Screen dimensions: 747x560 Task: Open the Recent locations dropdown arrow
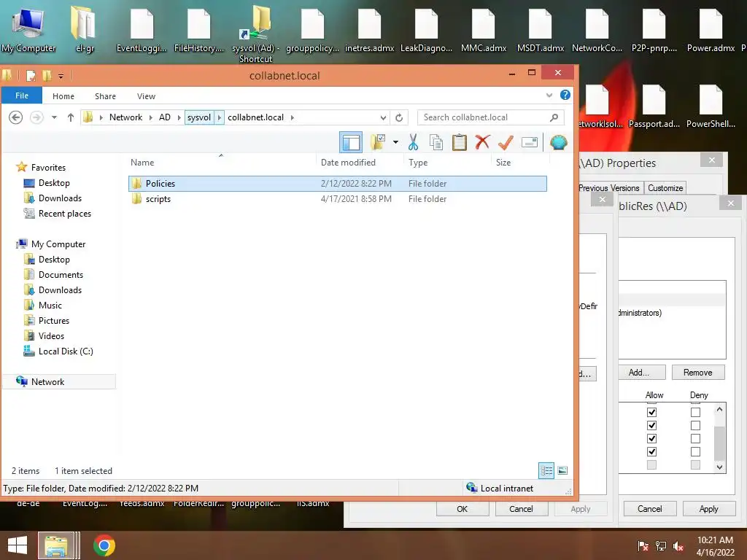54,117
